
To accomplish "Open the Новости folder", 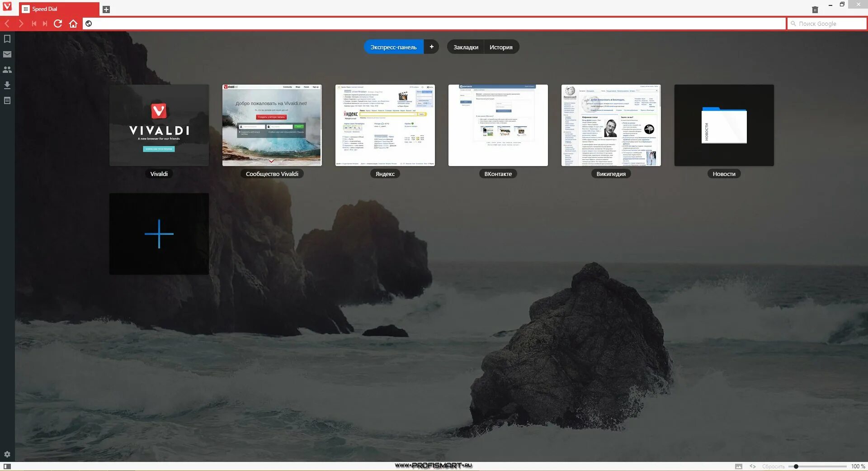I will pyautogui.click(x=724, y=125).
